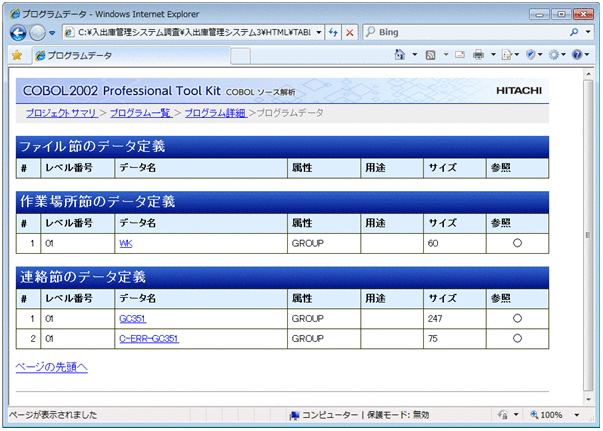Click the 連絡節のデータ定義 section heading
Image resolution: width=603 pixels, height=431 pixels.
(83, 277)
